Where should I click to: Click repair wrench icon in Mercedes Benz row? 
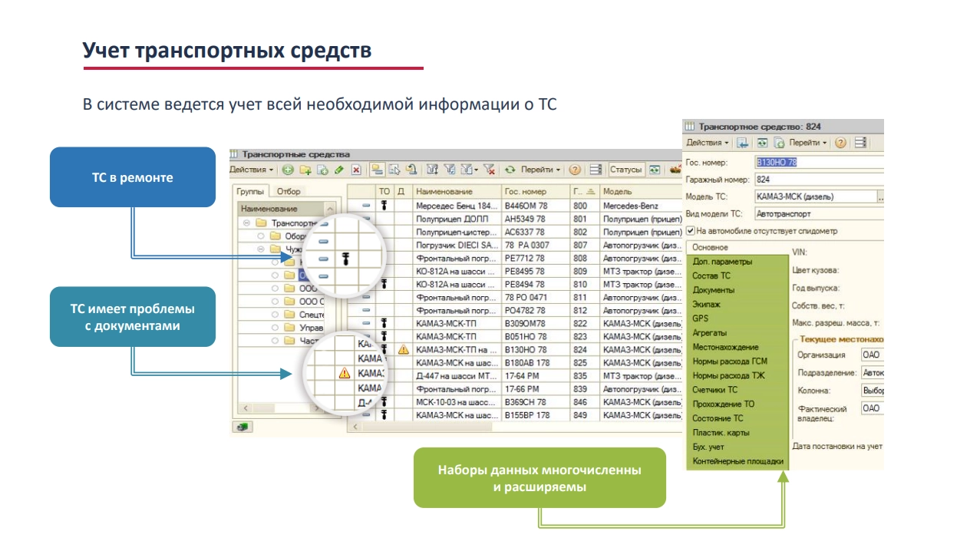click(384, 206)
